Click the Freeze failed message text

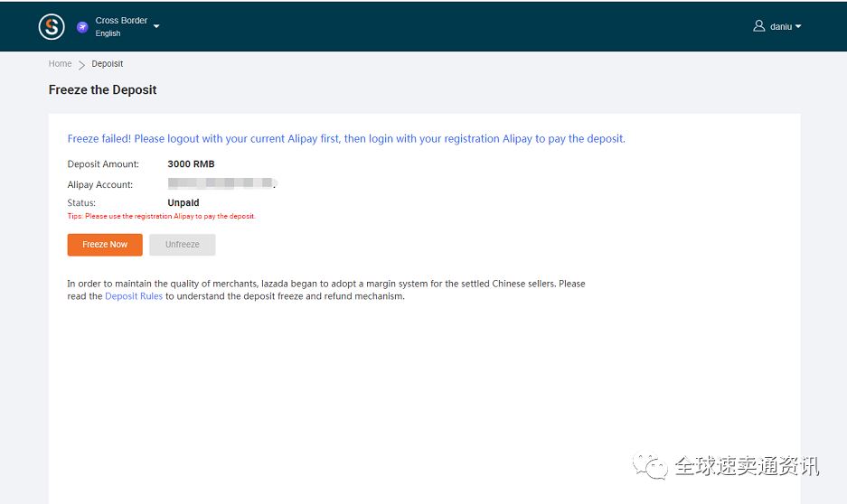click(x=346, y=139)
